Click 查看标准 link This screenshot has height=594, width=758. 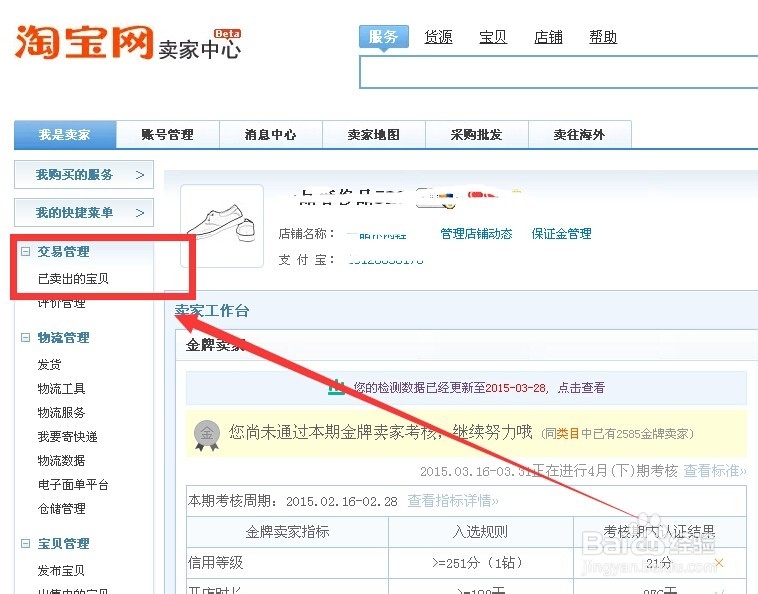[715, 471]
